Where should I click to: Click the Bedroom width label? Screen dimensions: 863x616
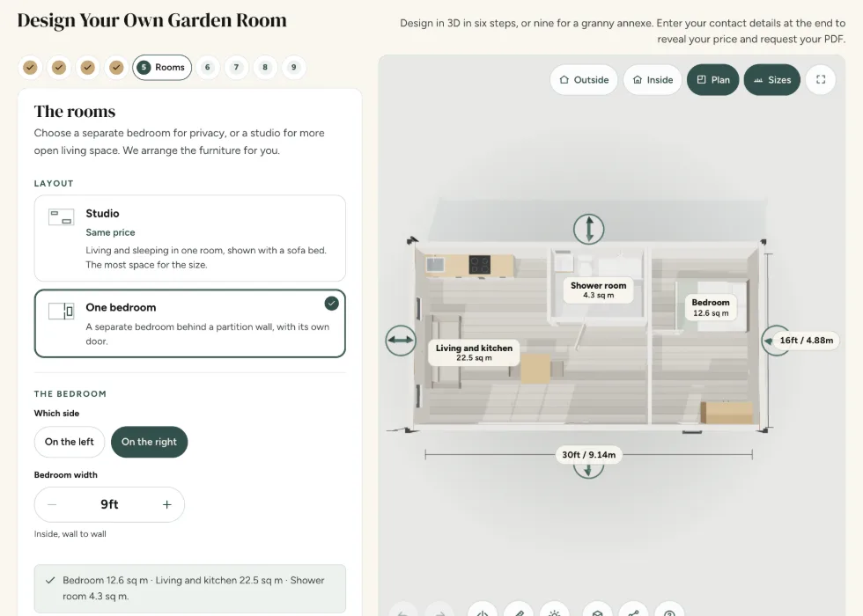click(65, 474)
